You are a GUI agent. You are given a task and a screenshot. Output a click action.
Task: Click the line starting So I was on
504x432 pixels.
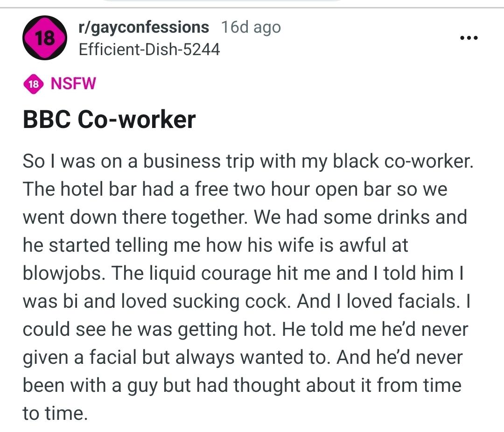tap(248, 162)
